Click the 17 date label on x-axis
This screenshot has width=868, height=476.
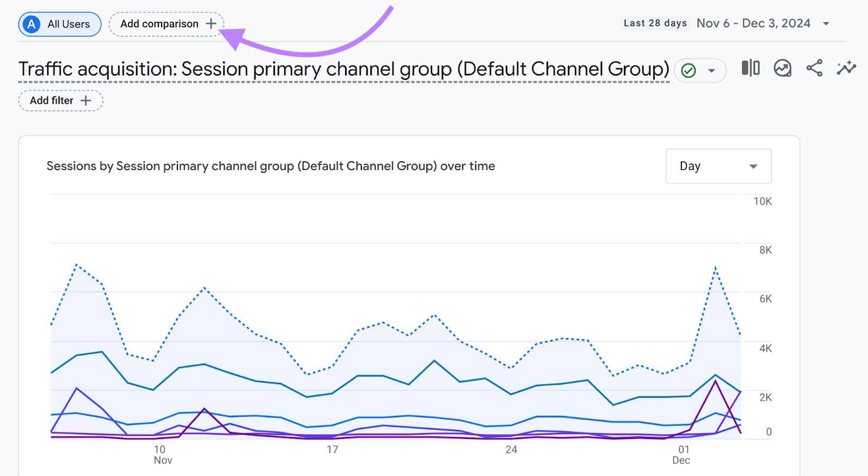click(333, 449)
